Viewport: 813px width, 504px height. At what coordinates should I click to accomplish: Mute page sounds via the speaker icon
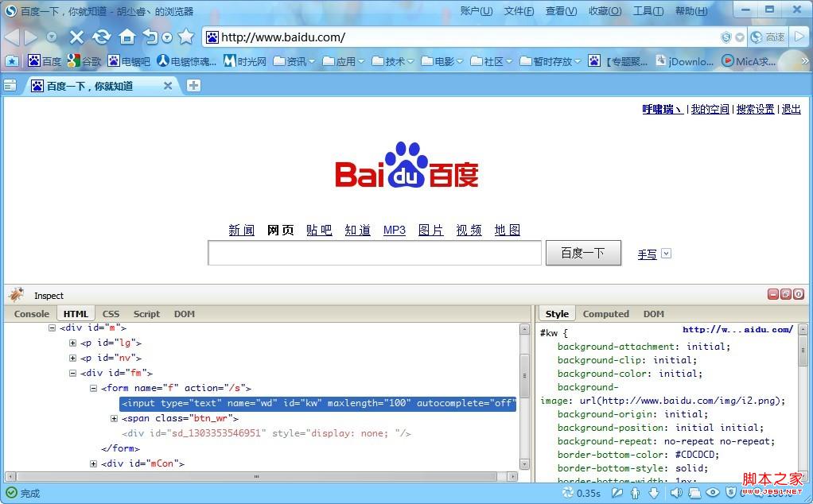point(677,493)
